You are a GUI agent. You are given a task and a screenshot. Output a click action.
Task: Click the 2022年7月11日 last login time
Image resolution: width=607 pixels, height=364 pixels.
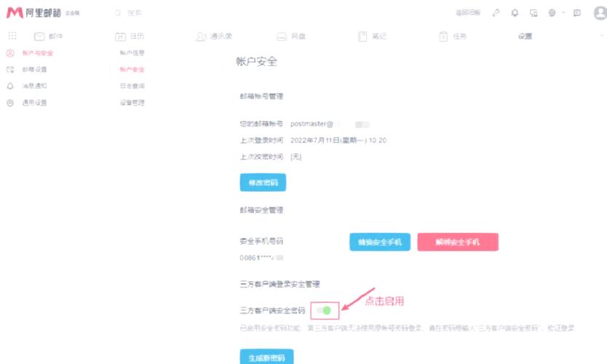(338, 141)
